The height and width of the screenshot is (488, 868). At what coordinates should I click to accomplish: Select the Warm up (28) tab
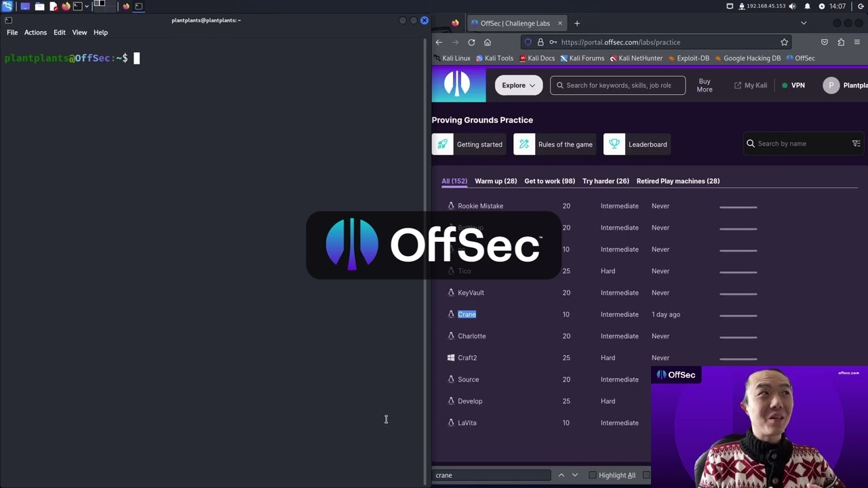coord(496,181)
